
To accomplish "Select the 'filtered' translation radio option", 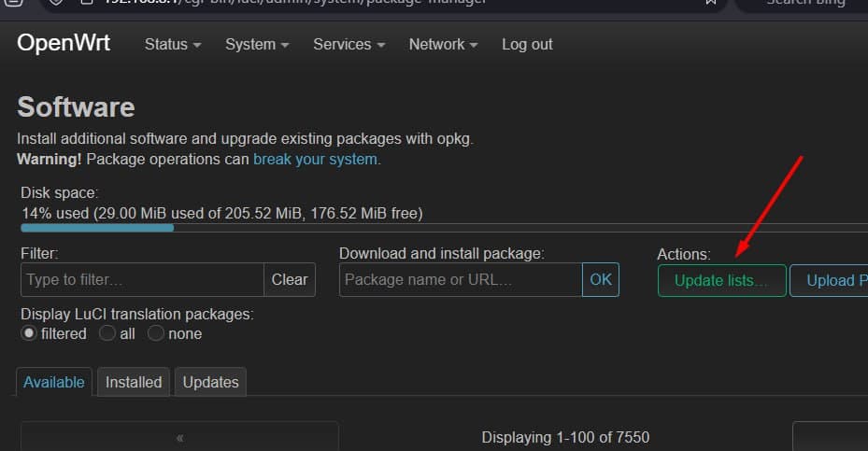I will pyautogui.click(x=29, y=333).
